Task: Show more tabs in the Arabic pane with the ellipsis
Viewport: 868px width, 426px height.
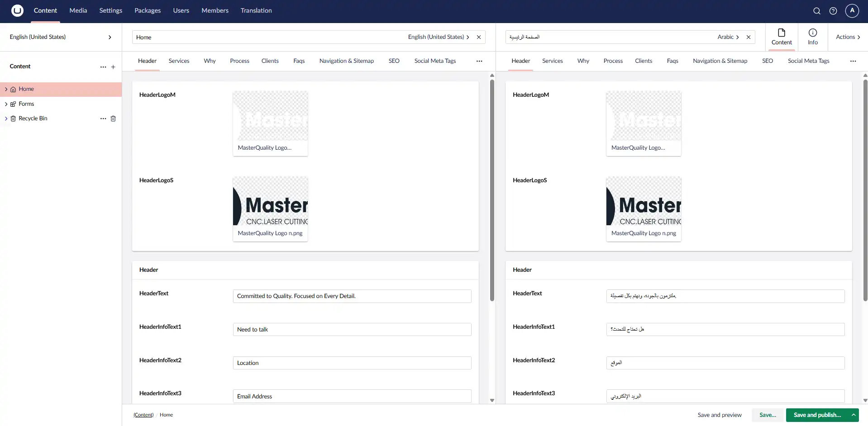Action: pos(853,61)
